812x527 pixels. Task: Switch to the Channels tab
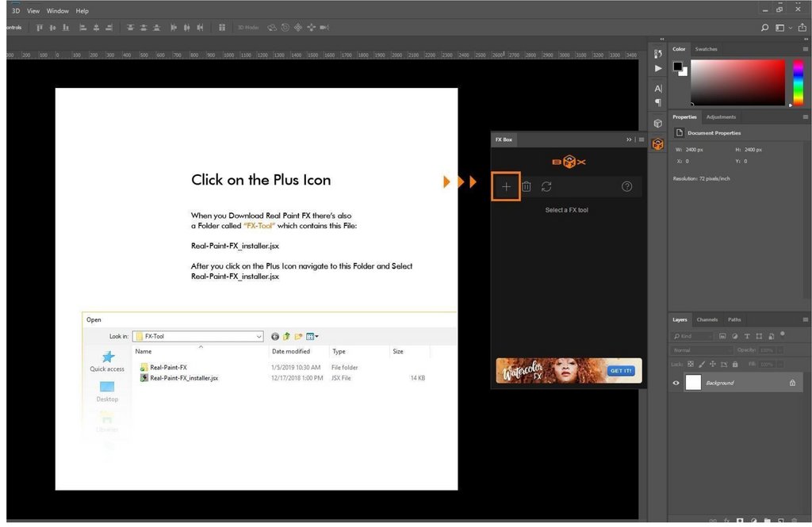coord(707,319)
